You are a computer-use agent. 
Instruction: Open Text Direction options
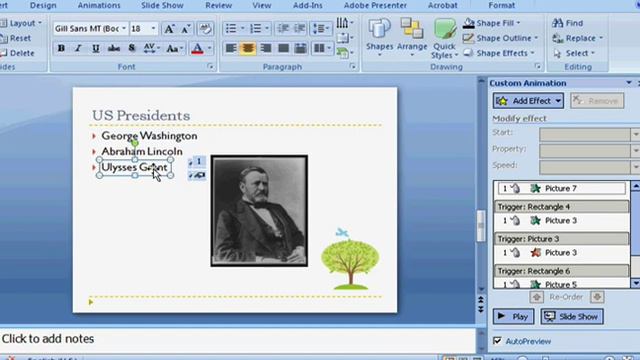(344, 22)
